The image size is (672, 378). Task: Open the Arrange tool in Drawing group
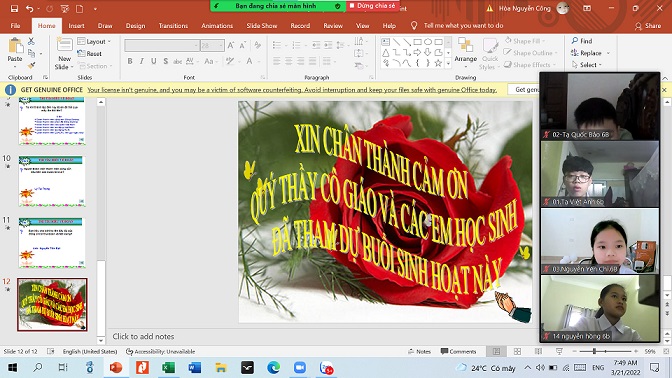click(x=465, y=50)
